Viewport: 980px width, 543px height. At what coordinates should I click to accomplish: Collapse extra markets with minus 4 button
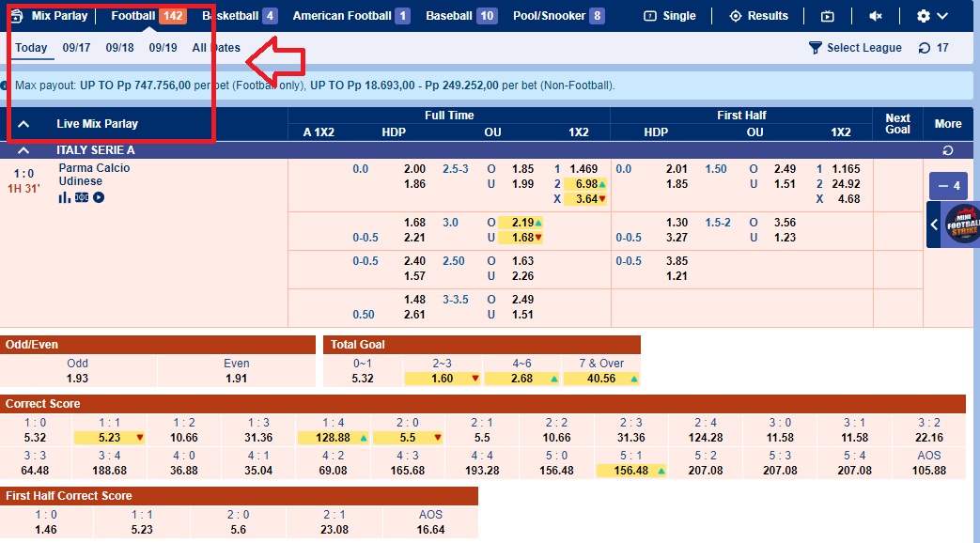click(x=948, y=186)
